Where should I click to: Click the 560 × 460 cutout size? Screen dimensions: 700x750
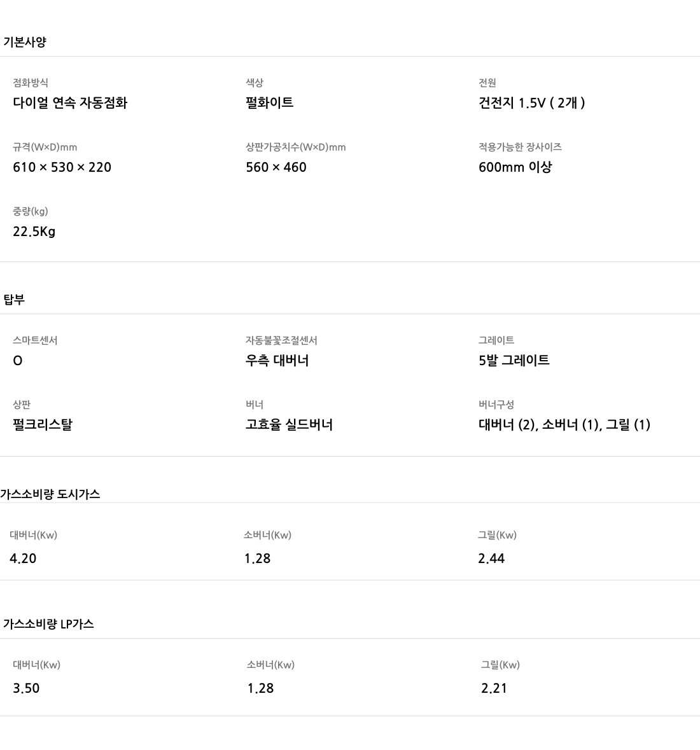click(276, 167)
